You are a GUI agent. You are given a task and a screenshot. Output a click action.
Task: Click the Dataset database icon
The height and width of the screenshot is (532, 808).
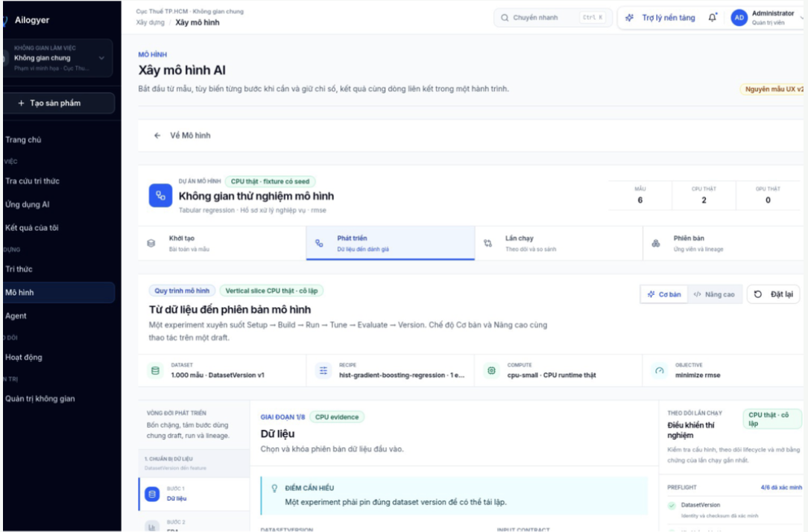[155, 370]
